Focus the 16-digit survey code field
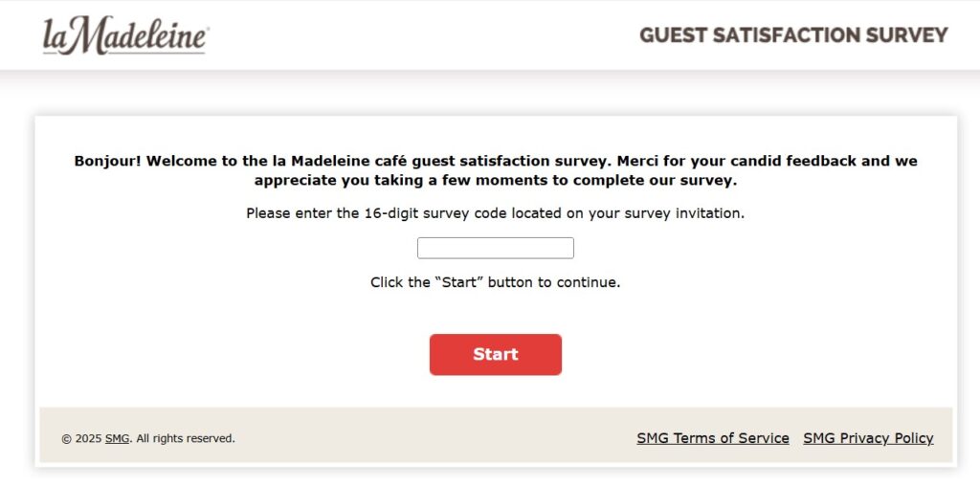The image size is (980, 486). 495,248
